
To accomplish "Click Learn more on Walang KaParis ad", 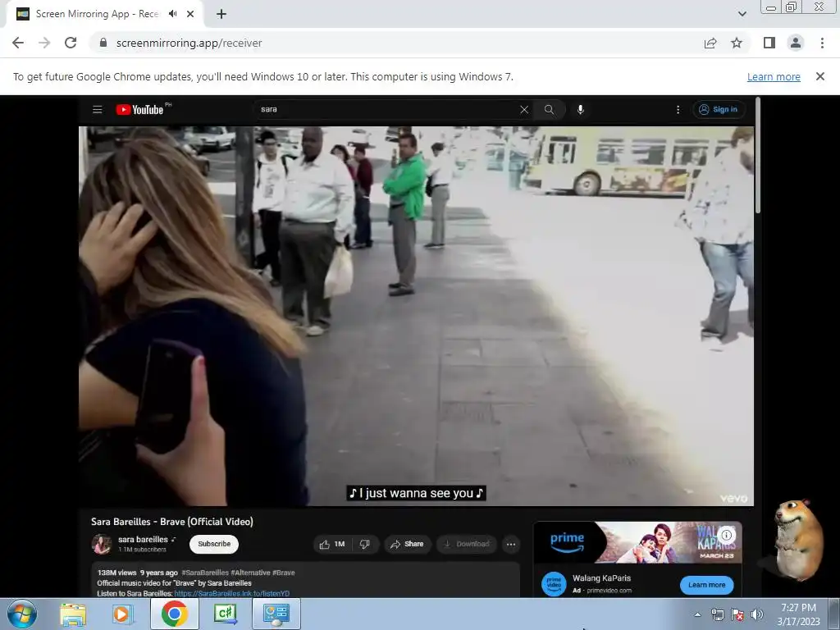I will coord(706,584).
